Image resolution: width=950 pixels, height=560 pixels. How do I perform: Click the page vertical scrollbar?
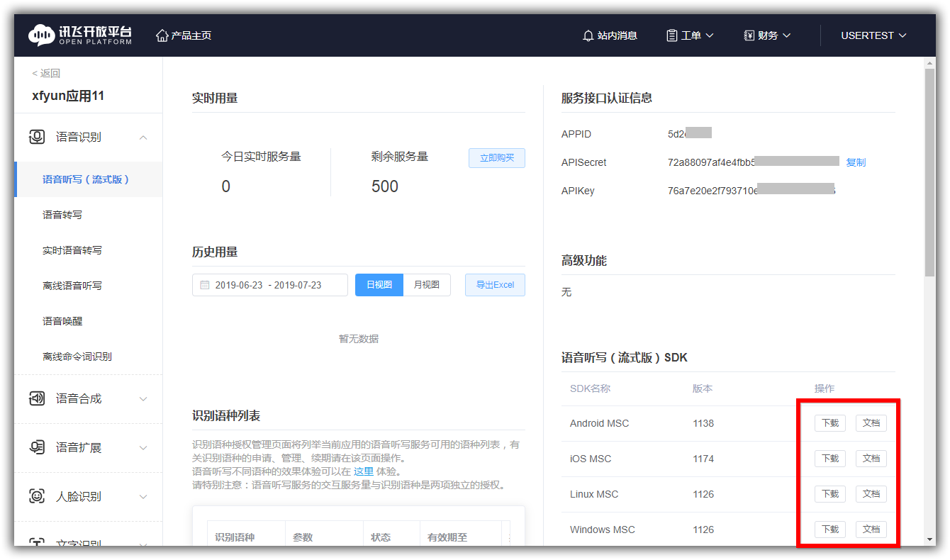tap(930, 170)
